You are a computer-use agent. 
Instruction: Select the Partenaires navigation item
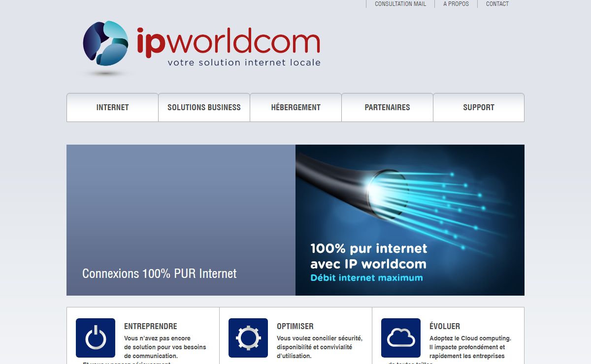coord(387,107)
